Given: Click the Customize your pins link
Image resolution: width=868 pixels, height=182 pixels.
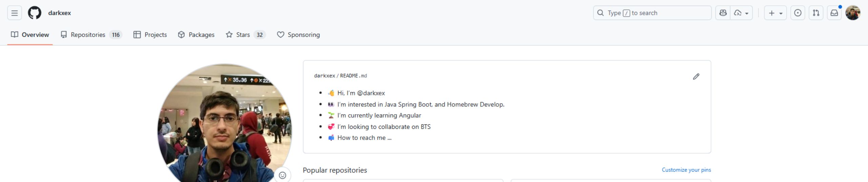Looking at the screenshot, I should [x=686, y=170].
